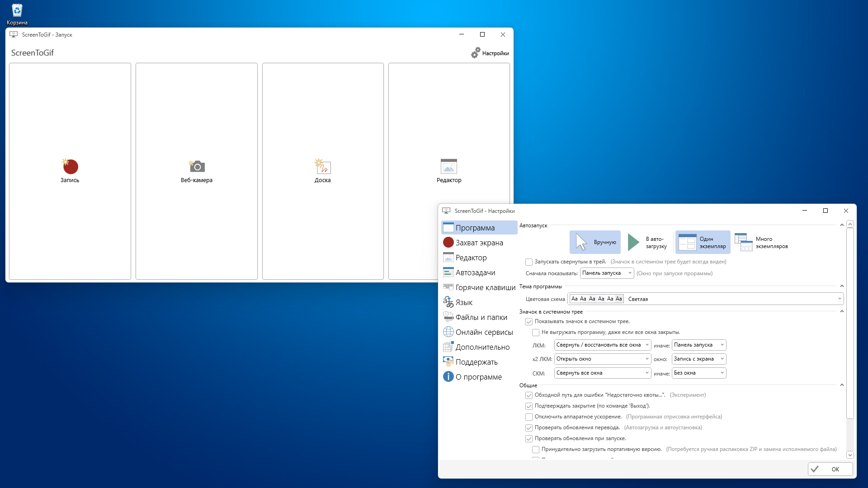Image resolution: width=868 pixels, height=488 pixels.
Task: Open Настройки gear icon in launcher
Action: pyautogui.click(x=476, y=53)
